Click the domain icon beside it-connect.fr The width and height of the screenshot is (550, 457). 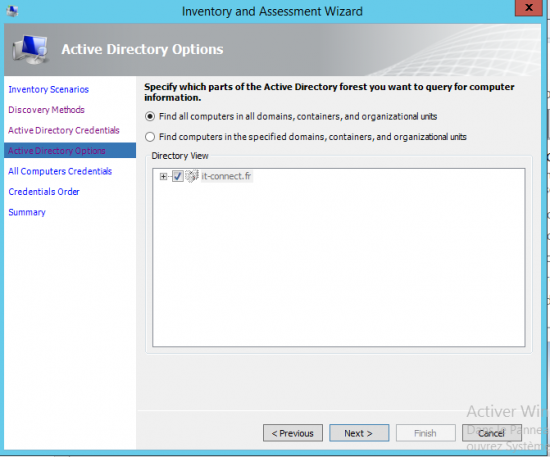coord(192,176)
